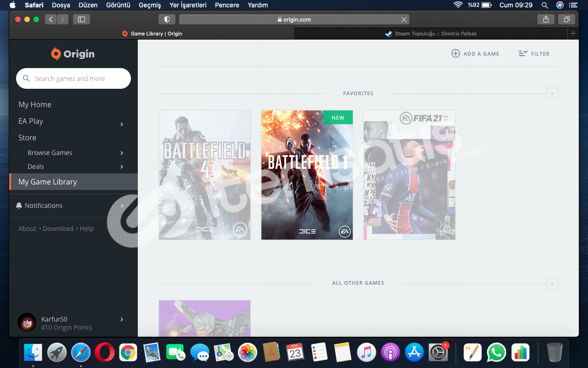Click the Origin logo in sidebar
This screenshot has height=368, width=588.
pyautogui.click(x=73, y=54)
